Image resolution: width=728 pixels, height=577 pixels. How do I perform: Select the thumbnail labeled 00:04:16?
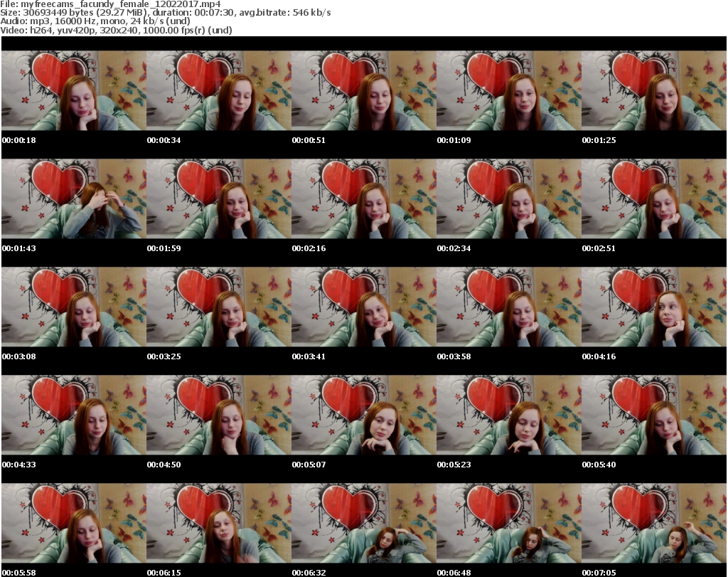[654, 307]
